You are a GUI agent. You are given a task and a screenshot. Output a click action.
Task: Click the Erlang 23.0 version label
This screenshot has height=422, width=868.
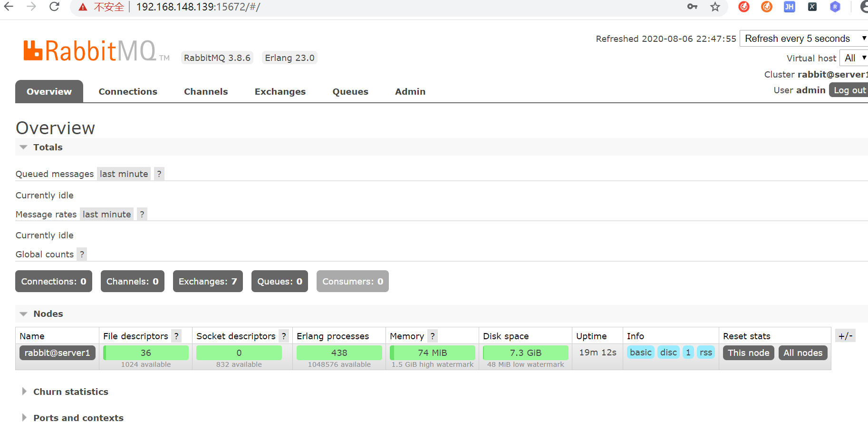[289, 58]
